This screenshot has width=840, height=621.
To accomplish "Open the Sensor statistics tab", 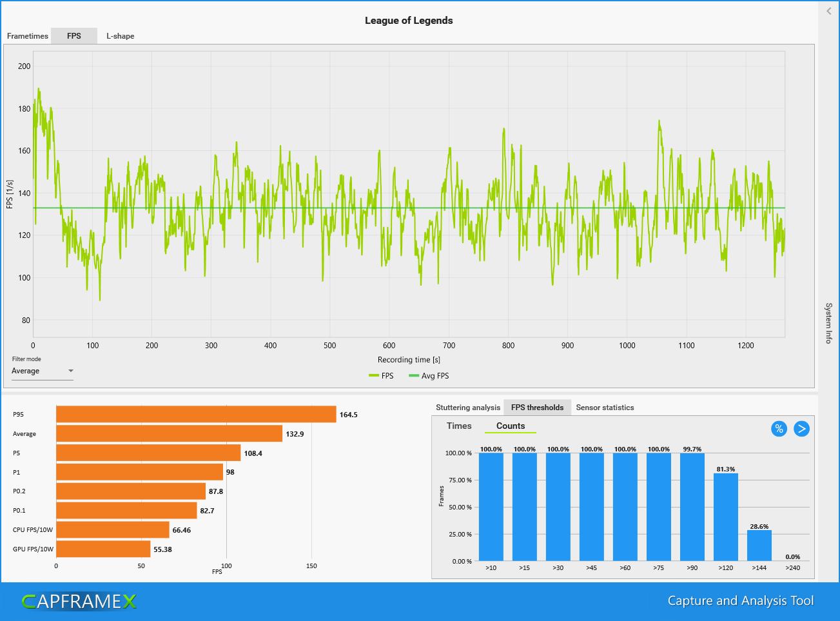I will 605,408.
